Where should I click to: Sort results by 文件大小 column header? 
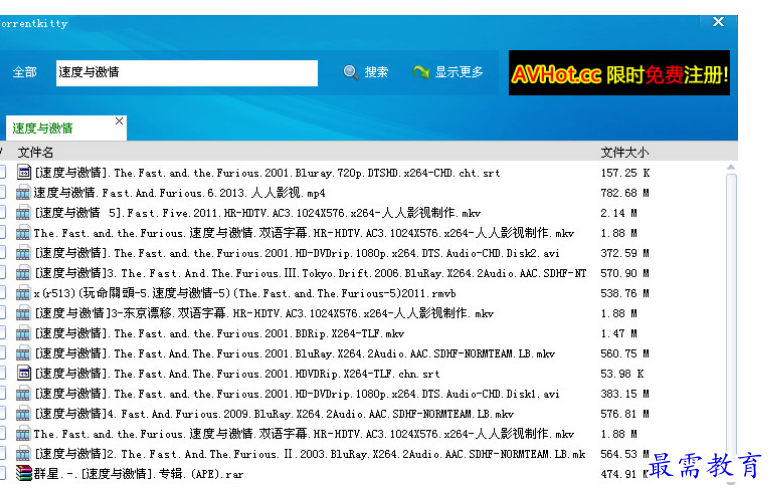coord(624,152)
